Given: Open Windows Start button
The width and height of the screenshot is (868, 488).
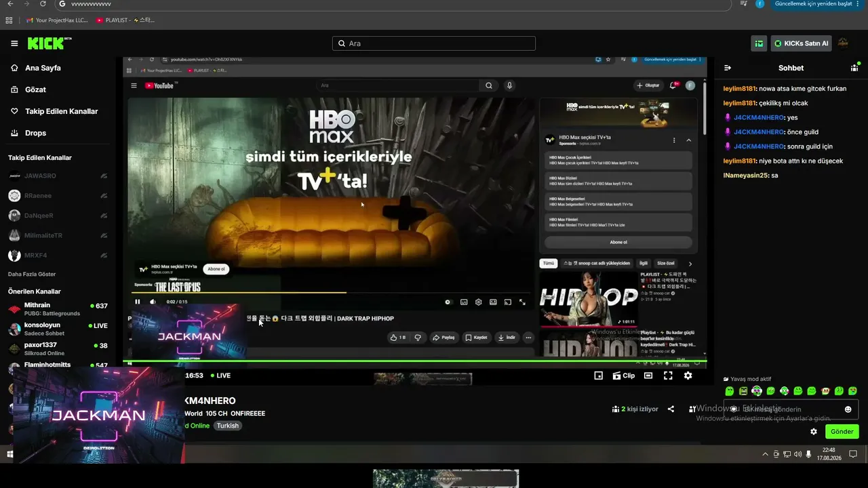Looking at the screenshot, I should pyautogui.click(x=10, y=454).
